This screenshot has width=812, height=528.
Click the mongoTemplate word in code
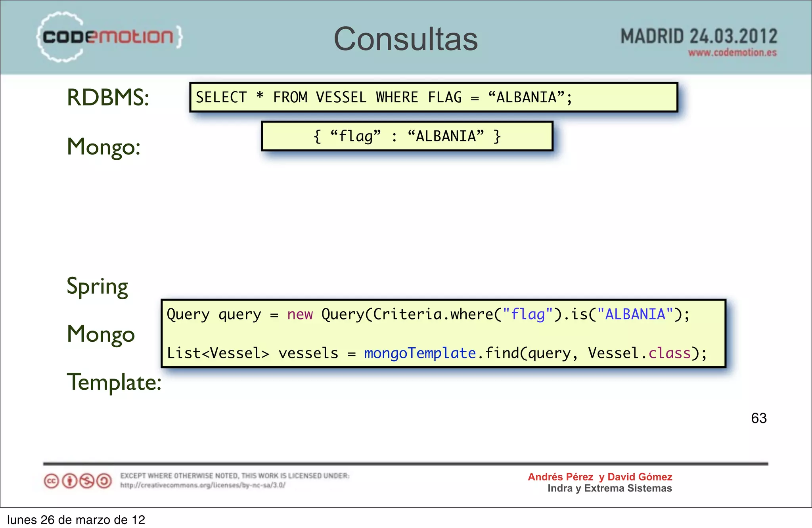click(x=420, y=353)
